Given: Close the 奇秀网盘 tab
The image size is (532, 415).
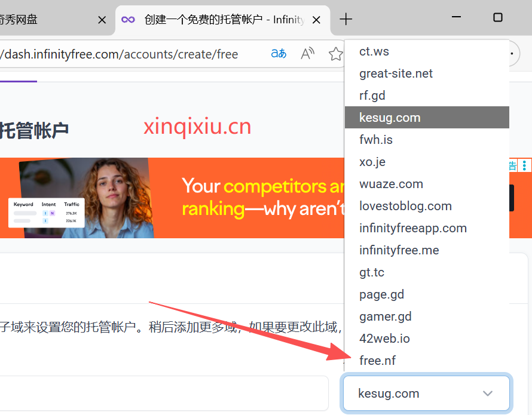Looking at the screenshot, I should [x=102, y=20].
